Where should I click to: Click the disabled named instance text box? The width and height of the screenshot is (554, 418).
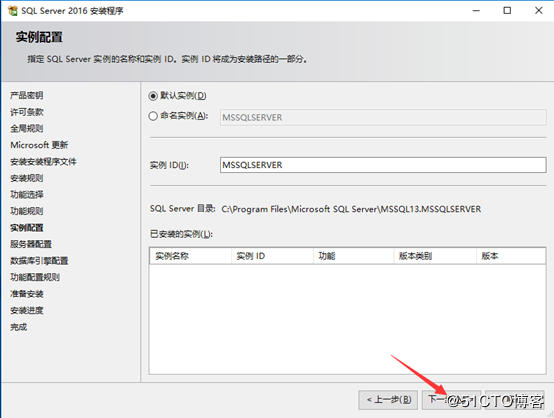point(383,117)
